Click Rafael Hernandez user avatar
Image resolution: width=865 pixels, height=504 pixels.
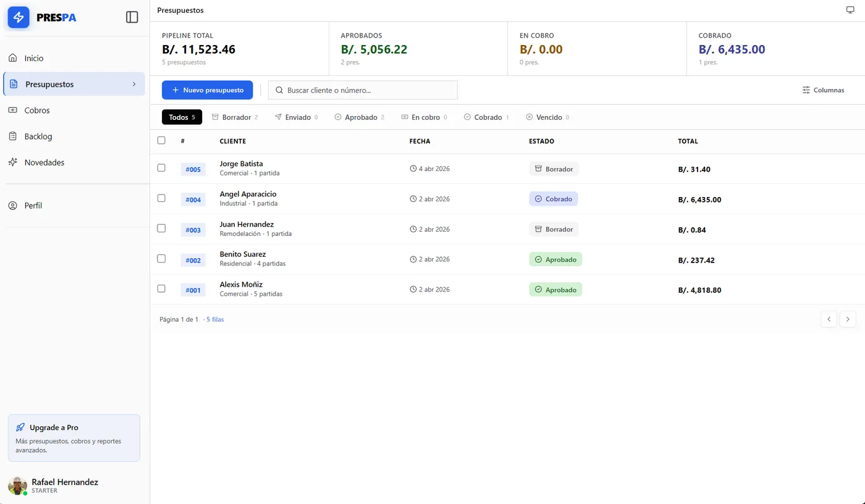[17, 485]
